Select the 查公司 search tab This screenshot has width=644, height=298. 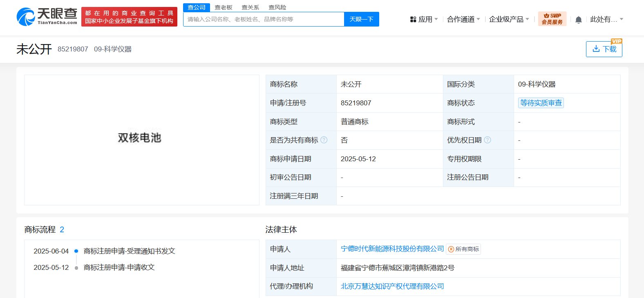197,7
